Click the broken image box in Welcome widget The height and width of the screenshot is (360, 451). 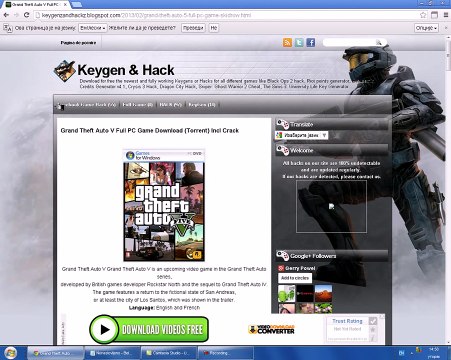pyautogui.click(x=331, y=206)
